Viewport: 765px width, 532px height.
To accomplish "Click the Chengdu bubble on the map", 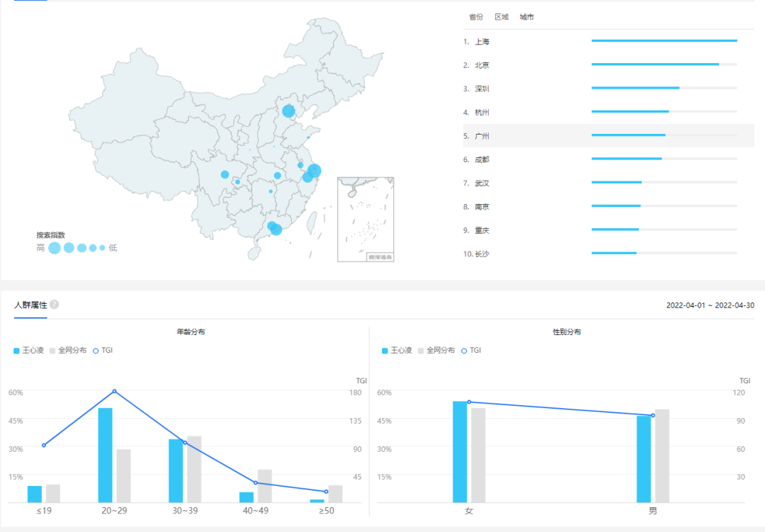I will click(x=225, y=174).
